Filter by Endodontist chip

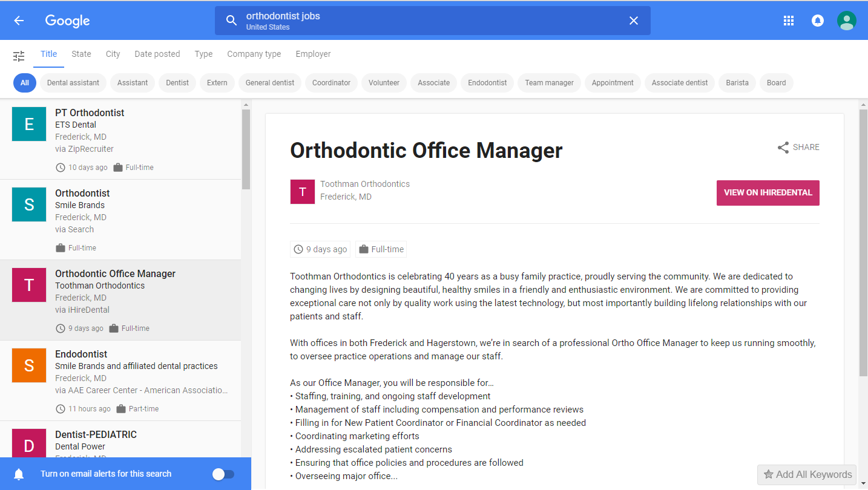coord(487,83)
